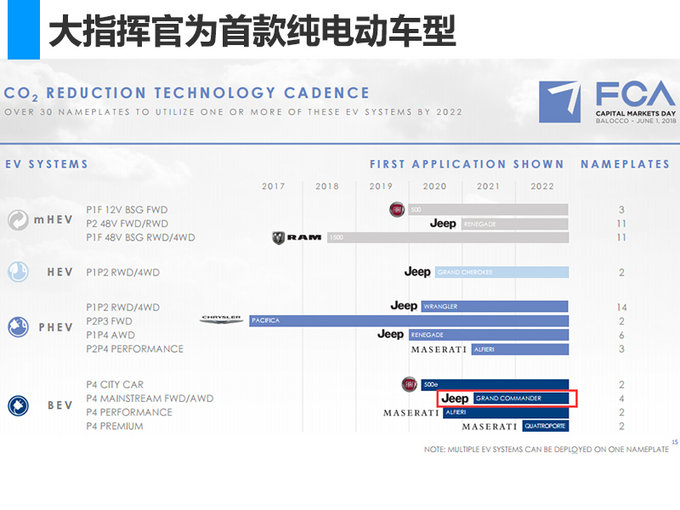Click the 2022 year label
680x510 pixels.
(x=542, y=186)
